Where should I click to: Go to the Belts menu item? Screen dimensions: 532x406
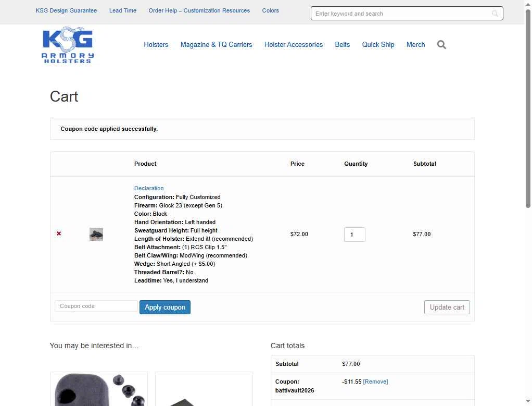coord(343,44)
